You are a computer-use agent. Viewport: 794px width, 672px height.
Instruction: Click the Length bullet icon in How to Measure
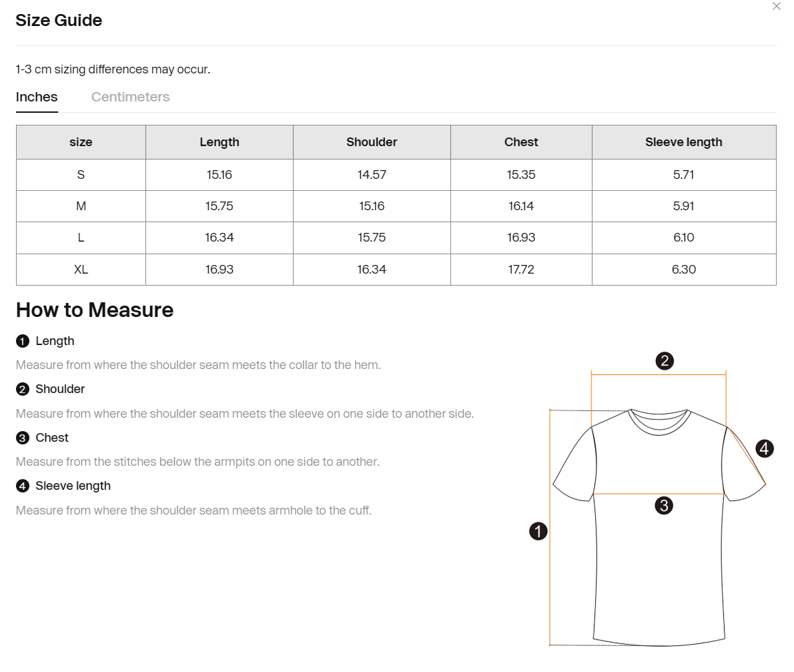click(22, 341)
